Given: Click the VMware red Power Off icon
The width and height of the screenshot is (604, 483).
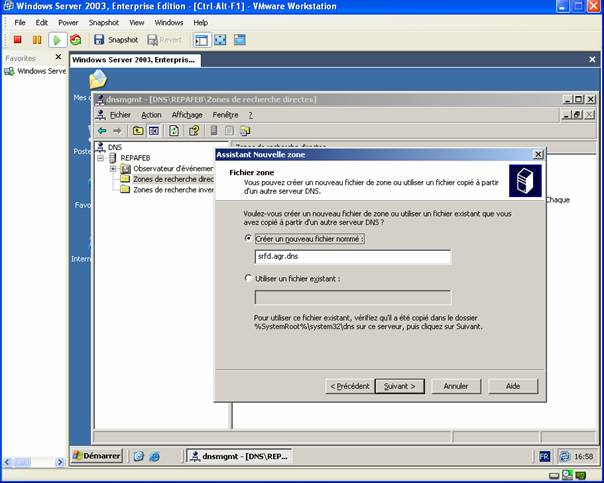Looking at the screenshot, I should 17,40.
